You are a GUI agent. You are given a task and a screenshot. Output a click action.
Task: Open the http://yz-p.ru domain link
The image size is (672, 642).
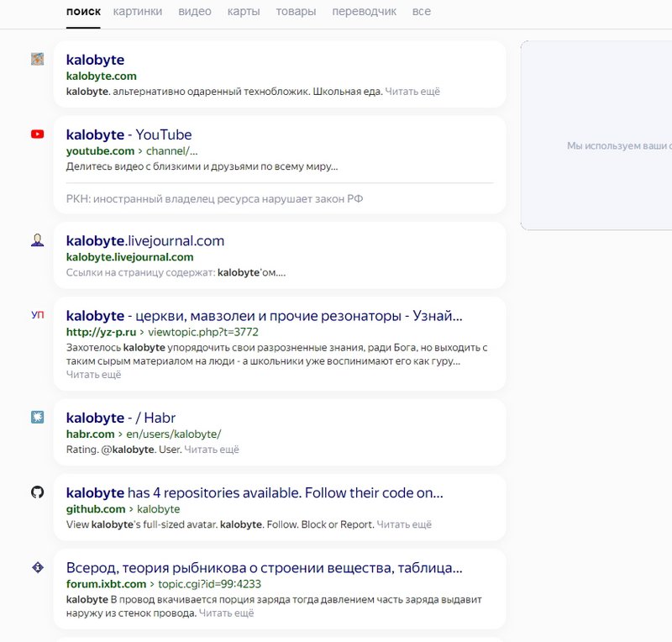101,332
